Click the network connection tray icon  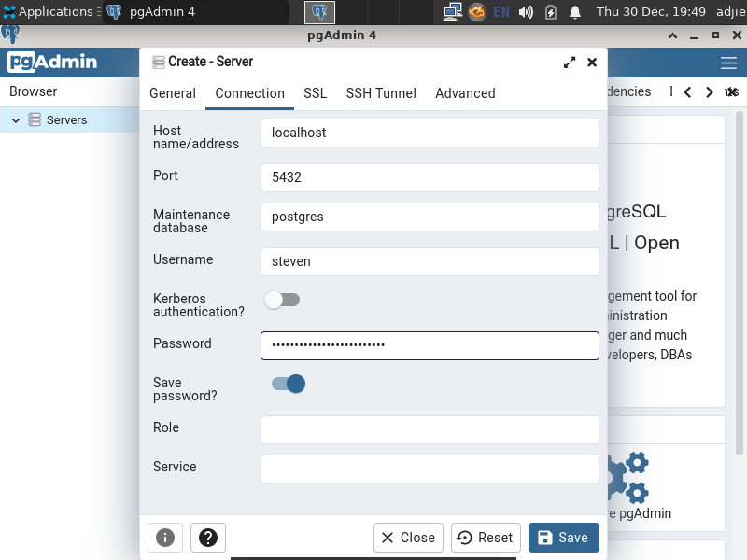tap(452, 12)
